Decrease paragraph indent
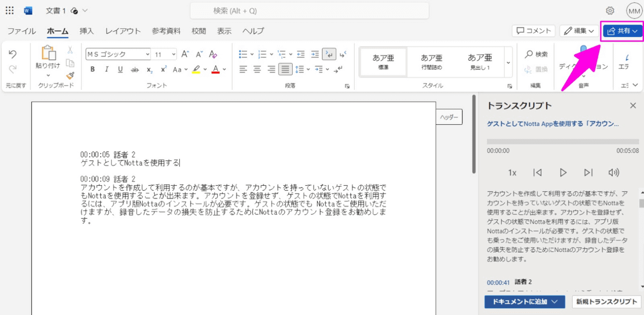Screen dimensions: 644x315 click(301, 54)
